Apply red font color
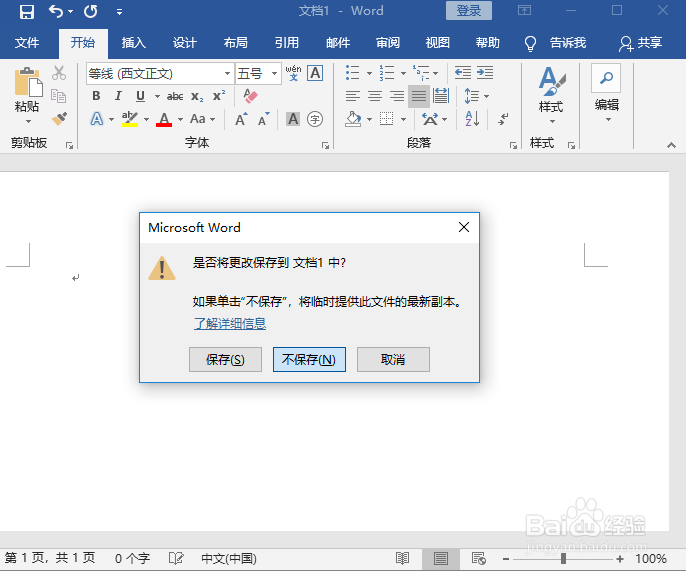Image resolution: width=686 pixels, height=571 pixels. pos(164,119)
